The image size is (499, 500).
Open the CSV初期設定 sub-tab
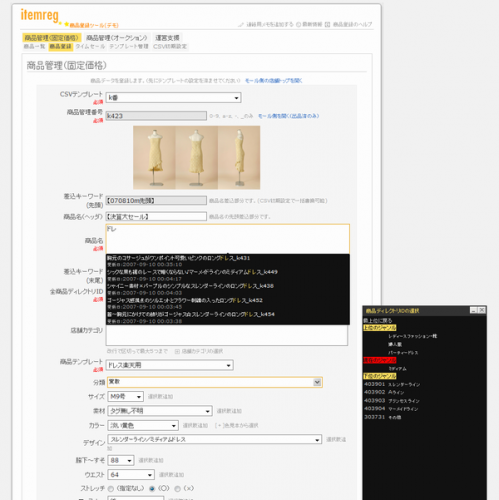coord(170,46)
